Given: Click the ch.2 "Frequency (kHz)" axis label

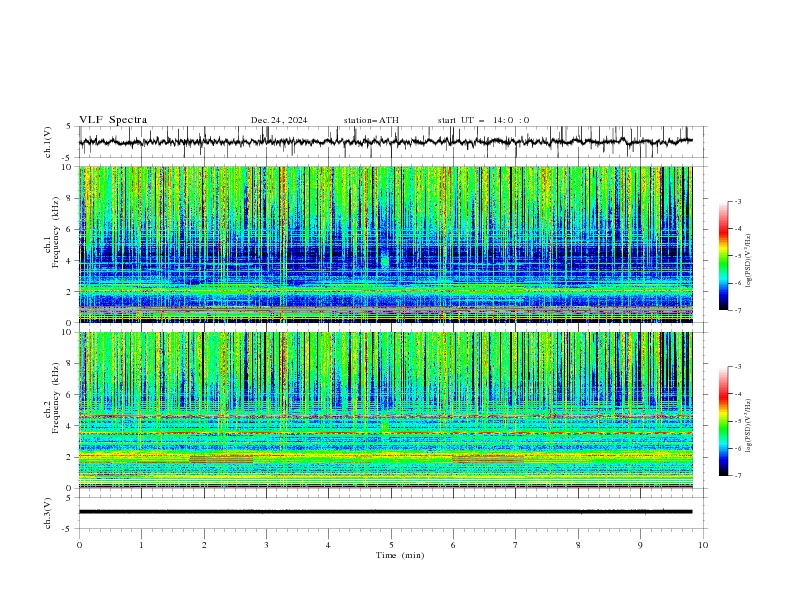Looking at the screenshot, I should coord(55,397).
